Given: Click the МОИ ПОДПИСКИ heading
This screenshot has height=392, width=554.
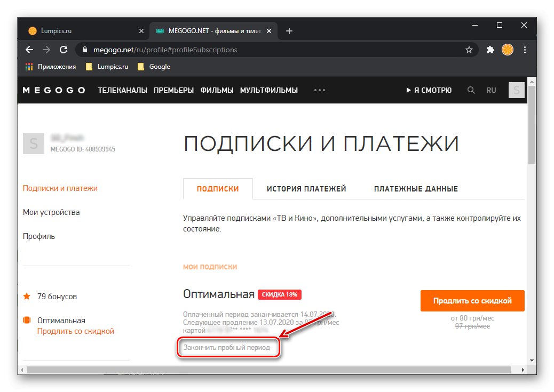Looking at the screenshot, I should 210,267.
